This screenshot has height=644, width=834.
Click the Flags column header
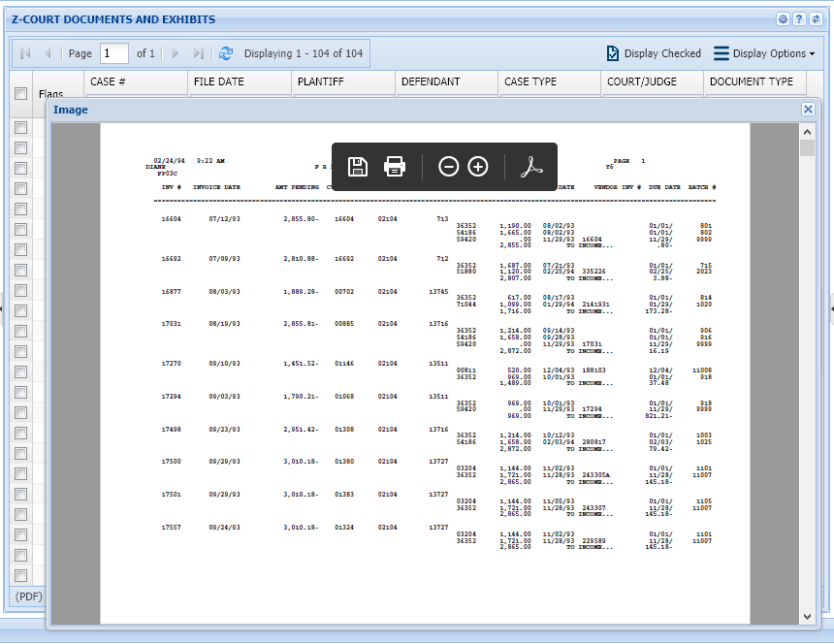point(50,94)
